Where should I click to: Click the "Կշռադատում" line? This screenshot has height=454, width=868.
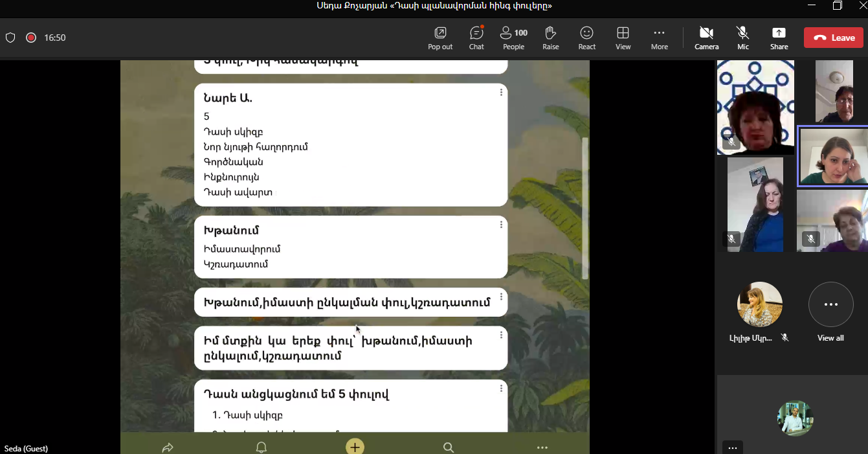tap(236, 264)
